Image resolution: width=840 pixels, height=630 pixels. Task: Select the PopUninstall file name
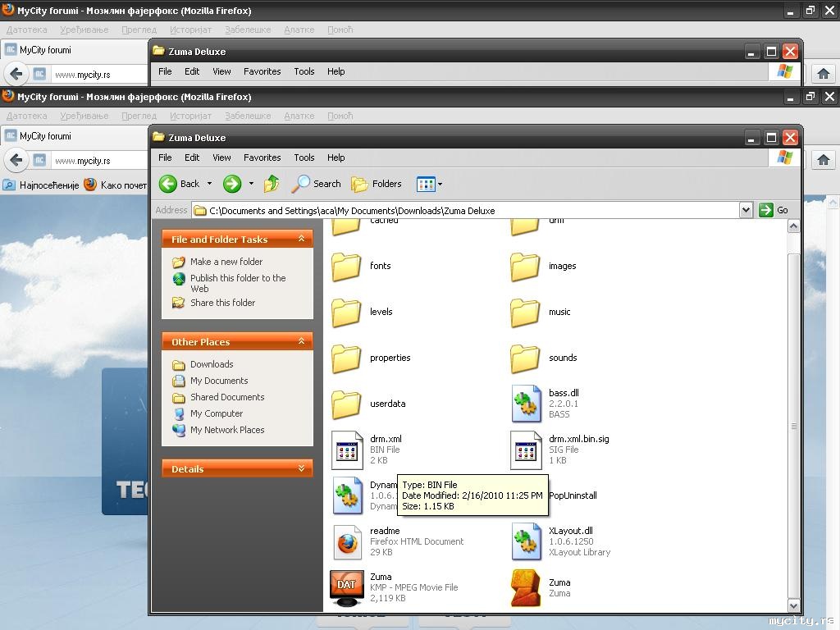573,495
